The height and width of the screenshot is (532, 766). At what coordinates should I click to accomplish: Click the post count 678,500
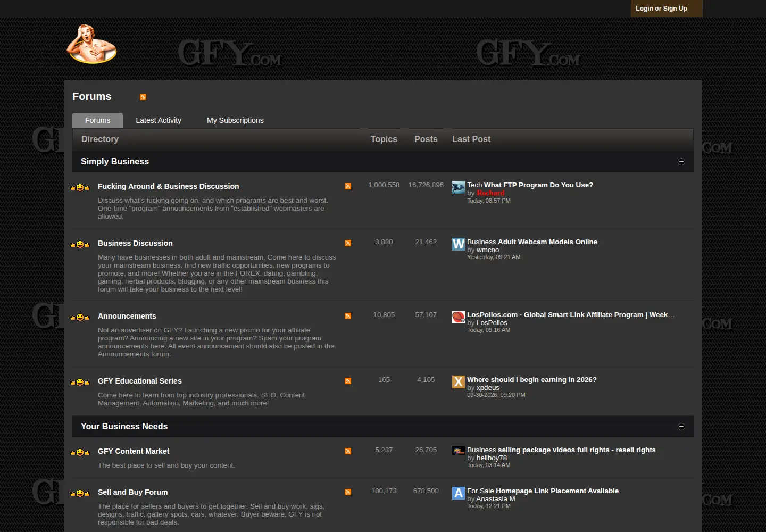(x=426, y=491)
